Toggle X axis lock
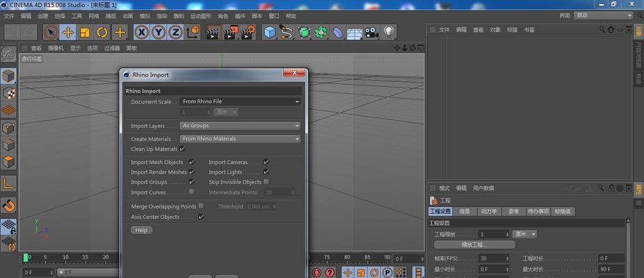The height and width of the screenshot is (278, 644). 141,32
